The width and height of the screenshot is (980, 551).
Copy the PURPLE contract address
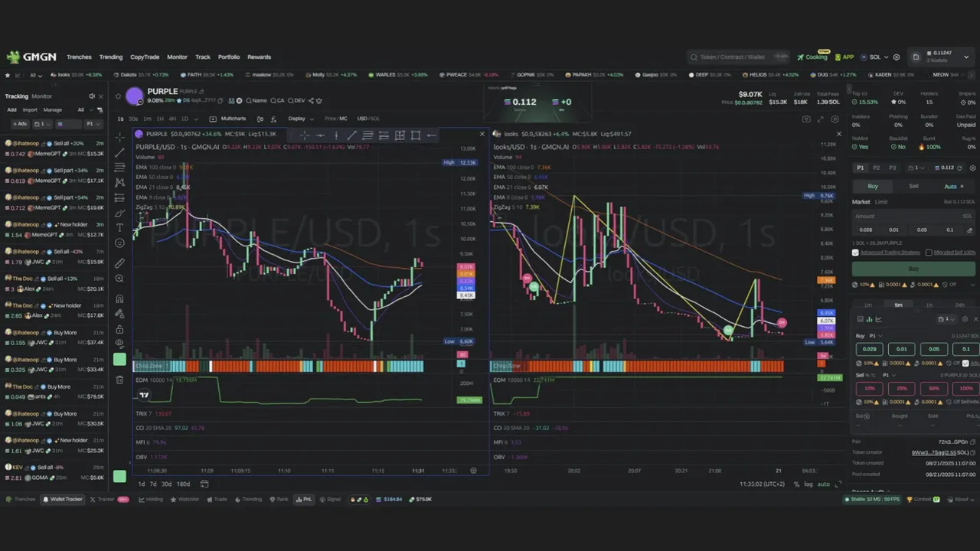[x=220, y=101]
